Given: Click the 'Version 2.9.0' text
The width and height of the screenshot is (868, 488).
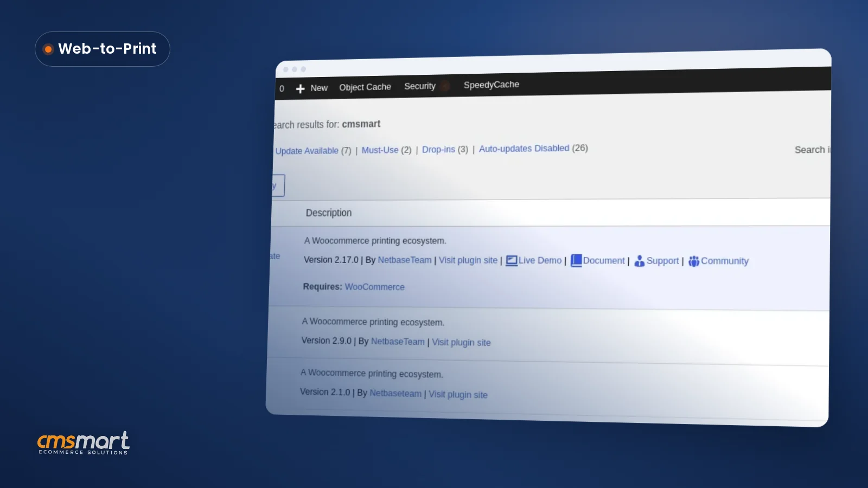Looking at the screenshot, I should tap(327, 341).
